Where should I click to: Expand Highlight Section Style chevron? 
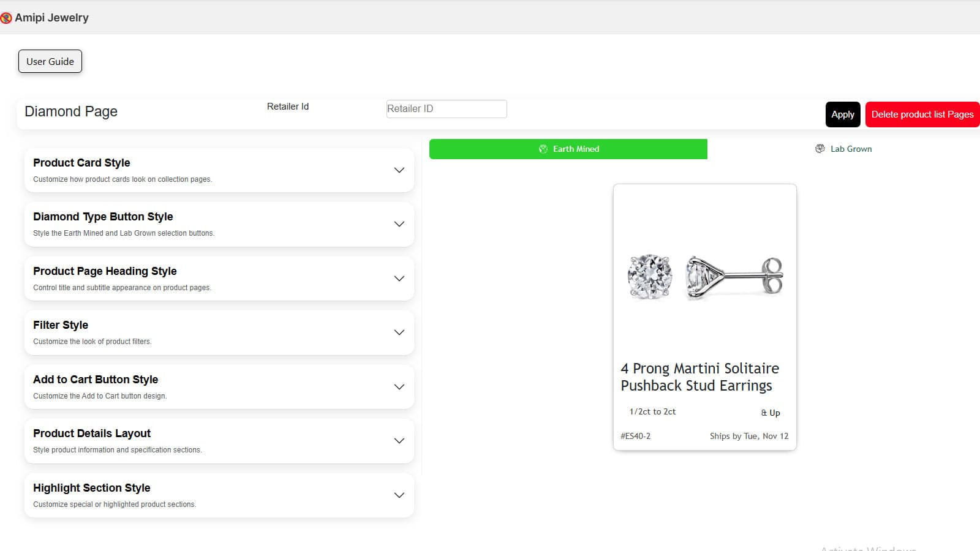(x=399, y=495)
